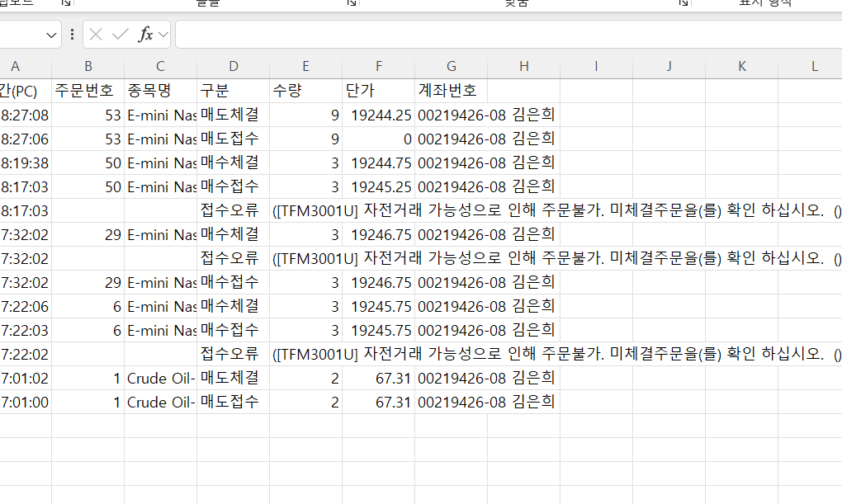Viewport: 842px width, 504px height.
Task: Select the price cell showing 19244.25
Action: 378,115
